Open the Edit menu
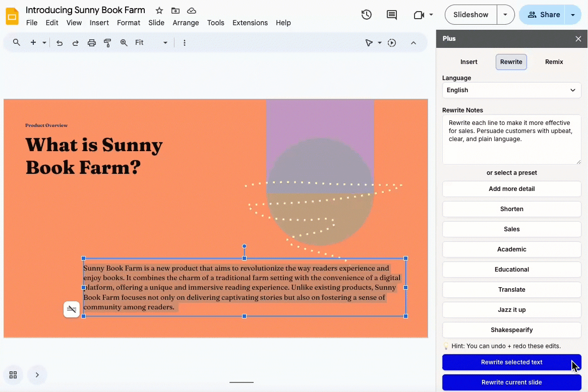The height and width of the screenshot is (392, 588). (52, 23)
